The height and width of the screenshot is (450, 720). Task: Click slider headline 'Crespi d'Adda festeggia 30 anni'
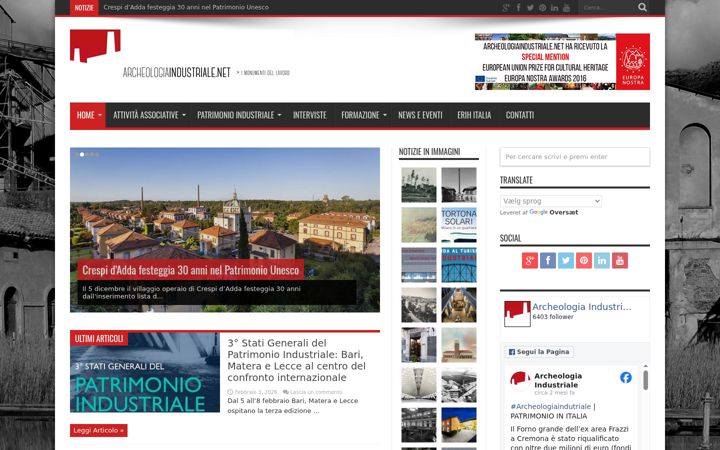(x=191, y=270)
